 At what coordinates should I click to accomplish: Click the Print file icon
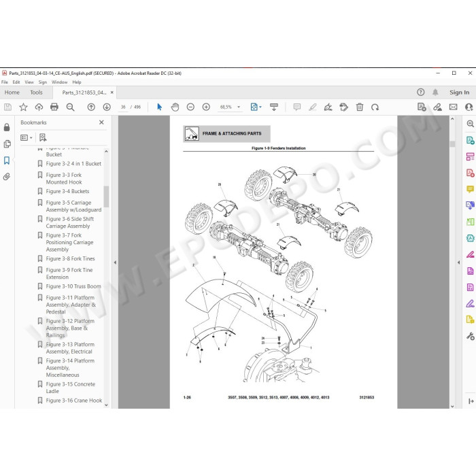pos(54,107)
